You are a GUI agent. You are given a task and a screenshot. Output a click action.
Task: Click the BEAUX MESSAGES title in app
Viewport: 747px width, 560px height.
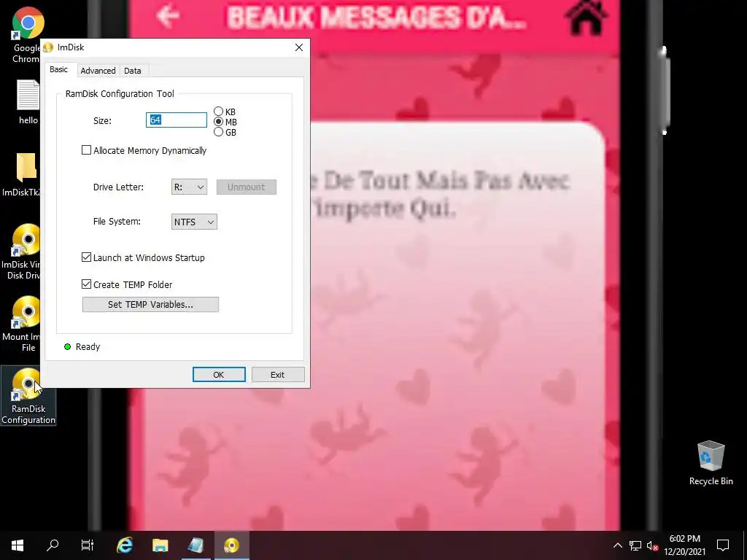376,18
